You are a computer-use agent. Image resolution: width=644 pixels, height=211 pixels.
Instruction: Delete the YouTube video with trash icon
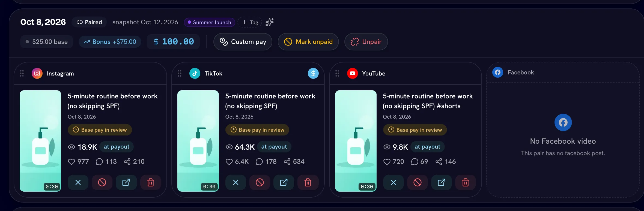click(x=466, y=182)
